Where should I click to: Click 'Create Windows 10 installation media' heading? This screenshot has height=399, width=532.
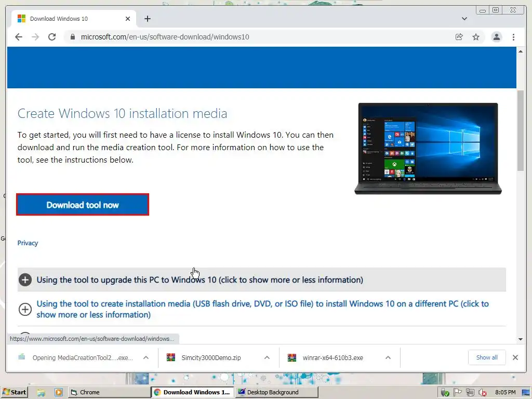122,113
